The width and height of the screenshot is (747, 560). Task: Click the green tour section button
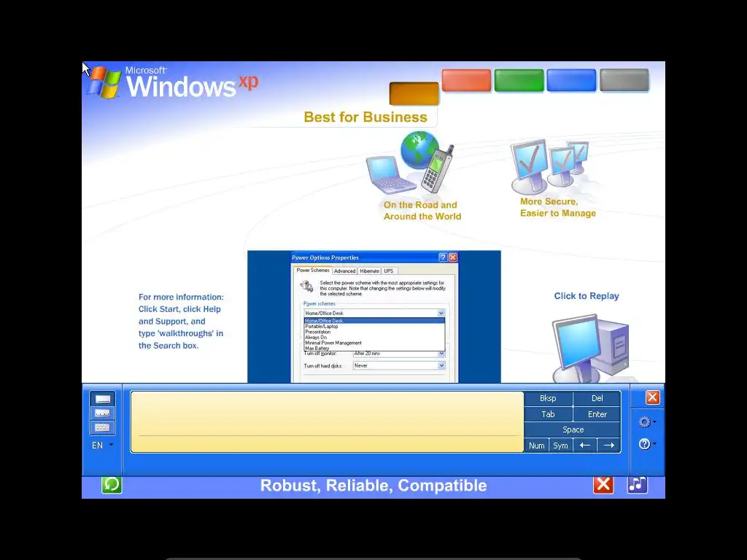pos(519,80)
